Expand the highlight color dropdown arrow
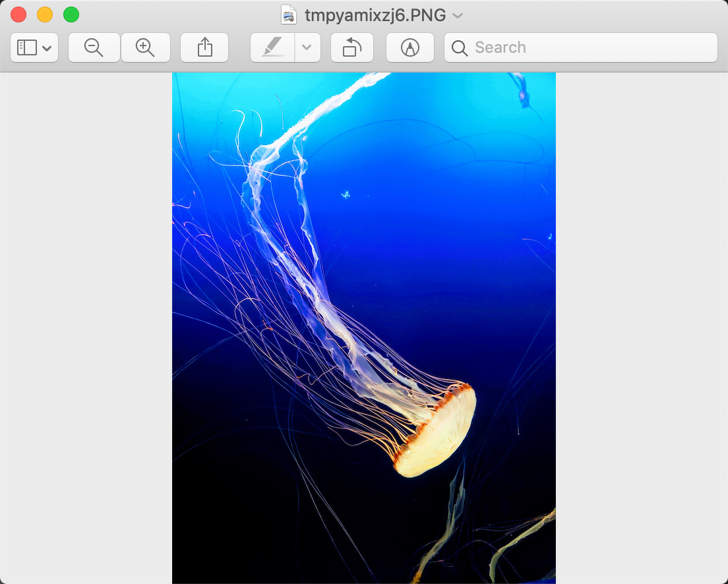 click(307, 47)
